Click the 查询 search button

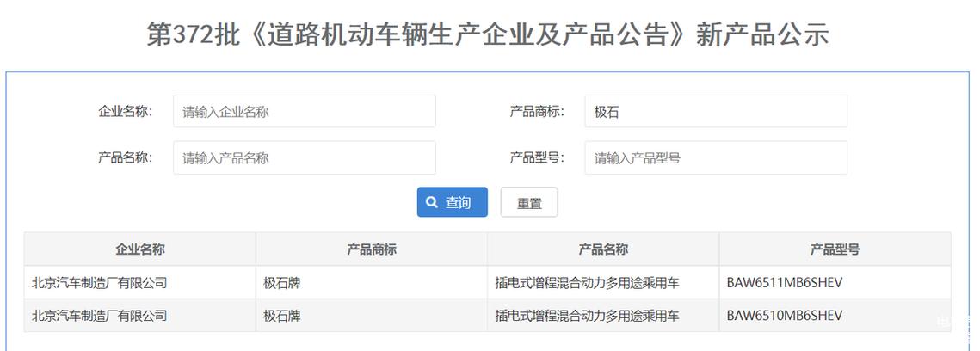pos(452,202)
